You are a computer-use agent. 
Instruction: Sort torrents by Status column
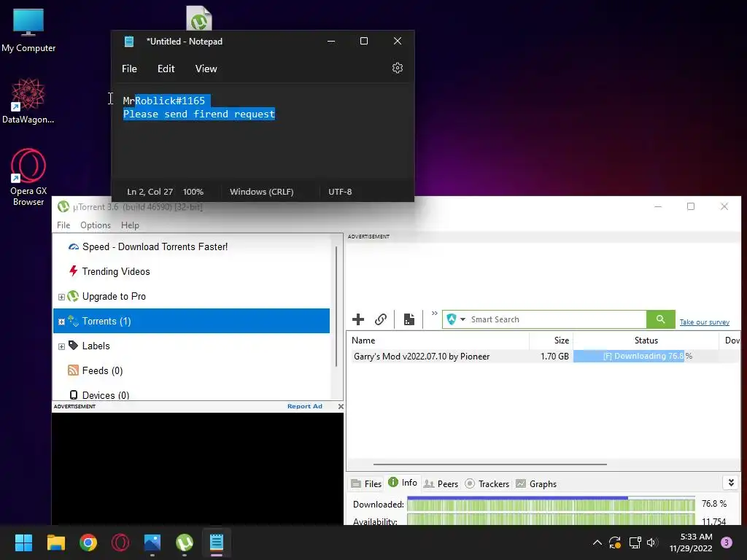click(646, 341)
